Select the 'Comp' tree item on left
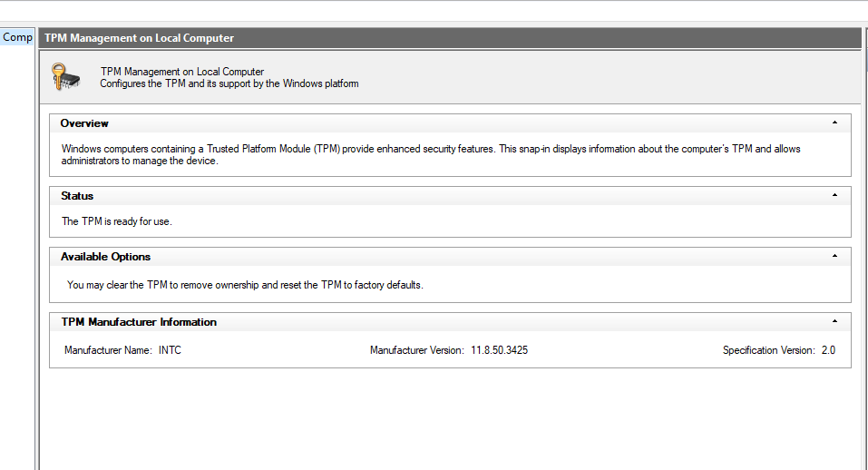The image size is (868, 470). pos(17,37)
